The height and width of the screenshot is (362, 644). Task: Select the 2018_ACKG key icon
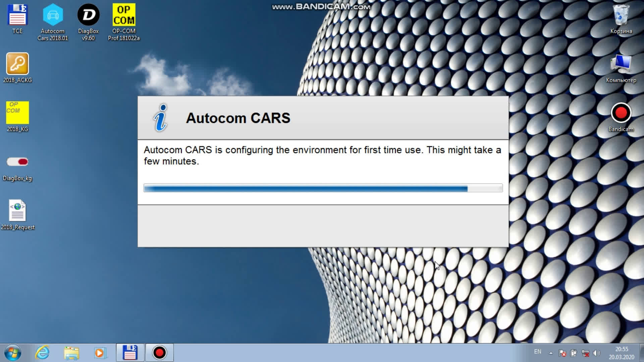17,68
